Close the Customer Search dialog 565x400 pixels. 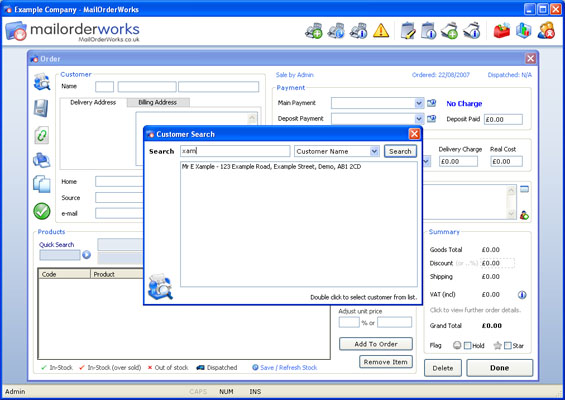click(x=414, y=134)
